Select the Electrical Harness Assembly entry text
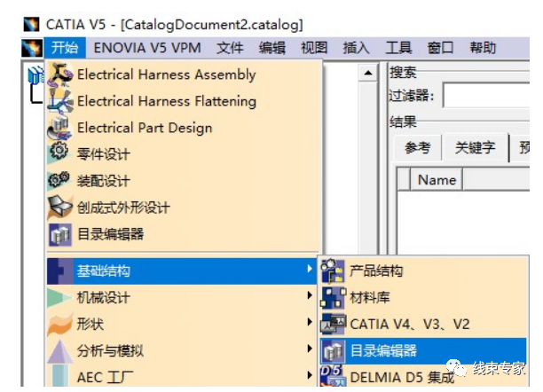This screenshot has height=392, width=543. point(166,74)
